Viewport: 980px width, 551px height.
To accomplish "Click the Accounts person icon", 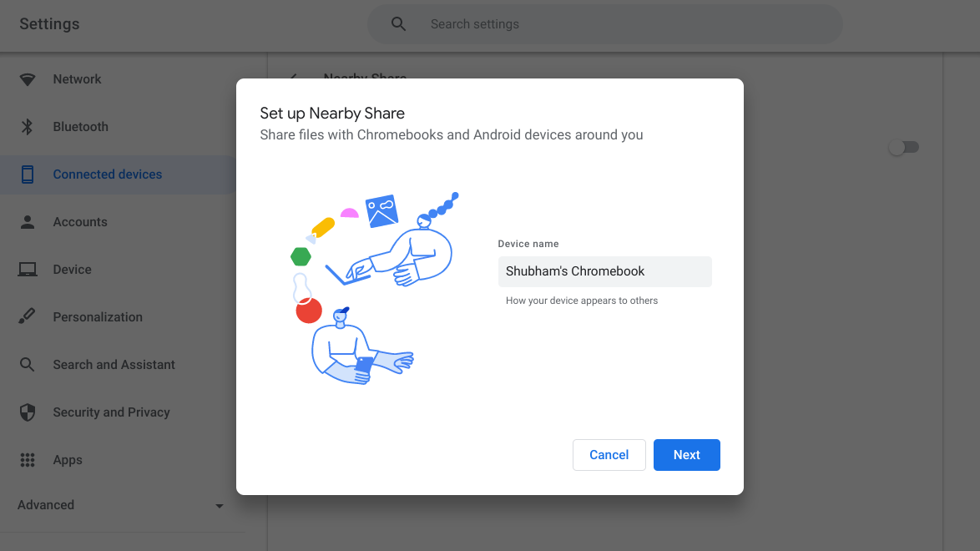I will point(28,221).
